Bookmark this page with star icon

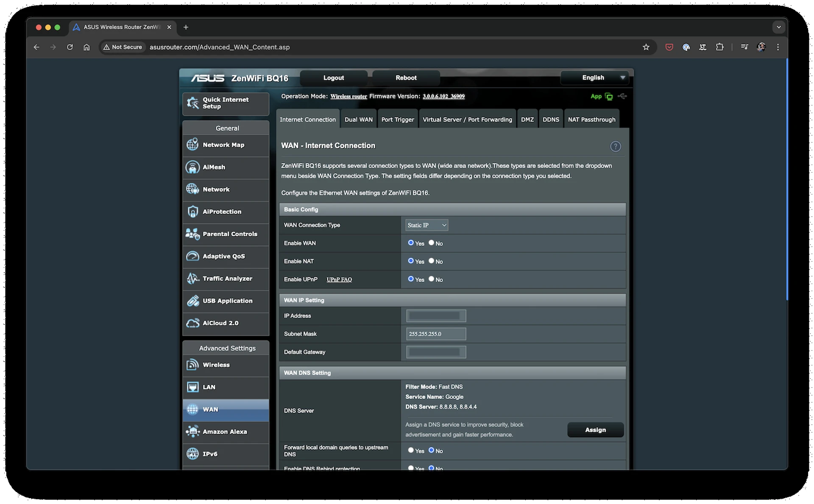pos(646,47)
